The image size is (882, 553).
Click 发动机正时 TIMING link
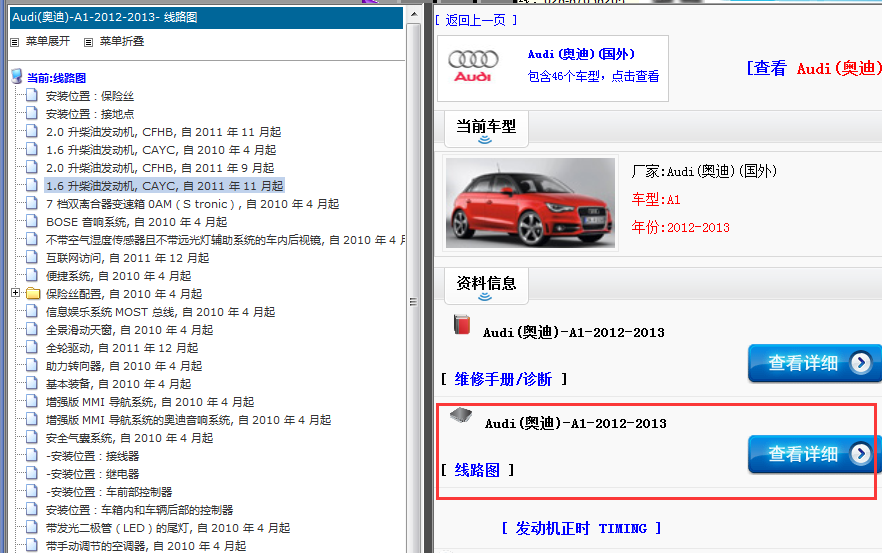pos(581,528)
